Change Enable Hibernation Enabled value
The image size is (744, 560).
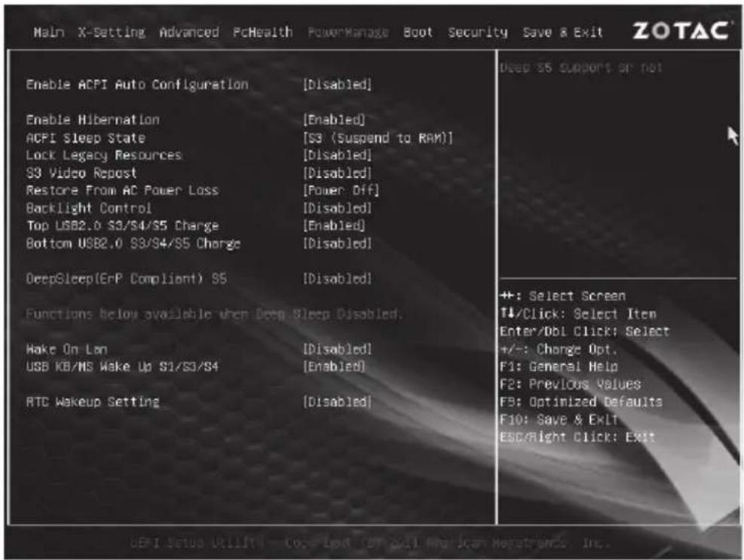click(x=334, y=120)
